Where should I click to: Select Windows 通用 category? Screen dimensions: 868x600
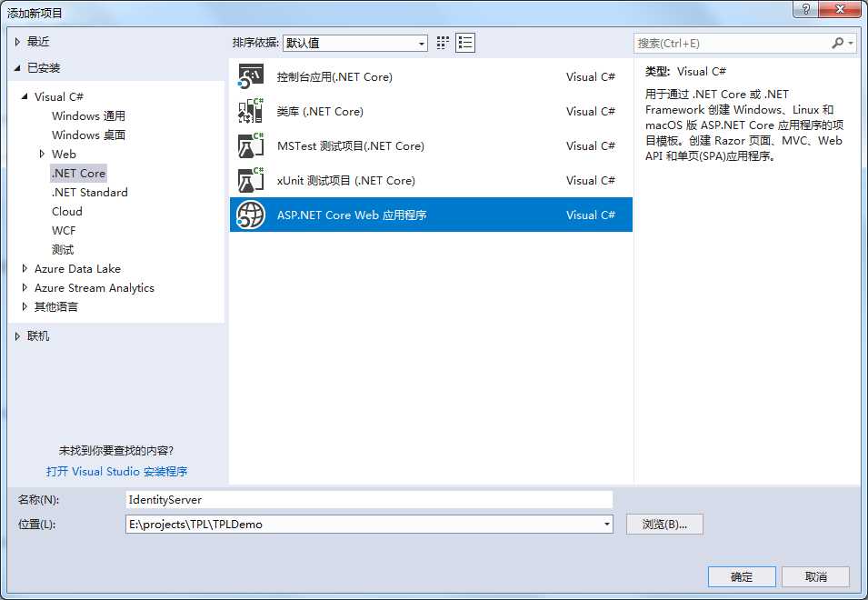click(x=88, y=115)
